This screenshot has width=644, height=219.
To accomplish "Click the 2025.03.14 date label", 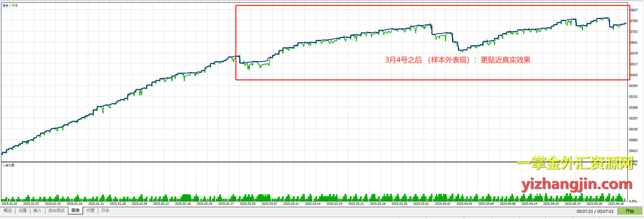I will [x=313, y=204].
